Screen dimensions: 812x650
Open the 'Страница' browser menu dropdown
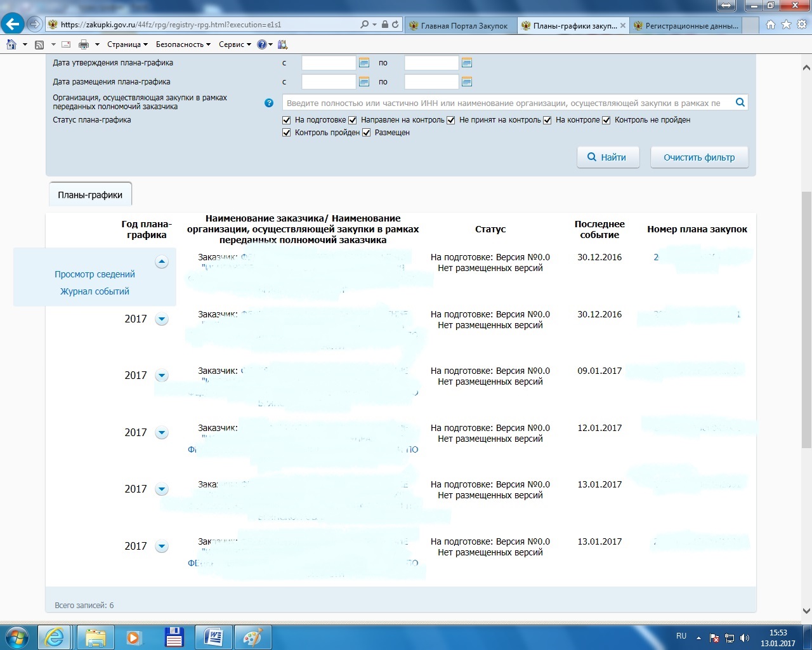click(127, 44)
